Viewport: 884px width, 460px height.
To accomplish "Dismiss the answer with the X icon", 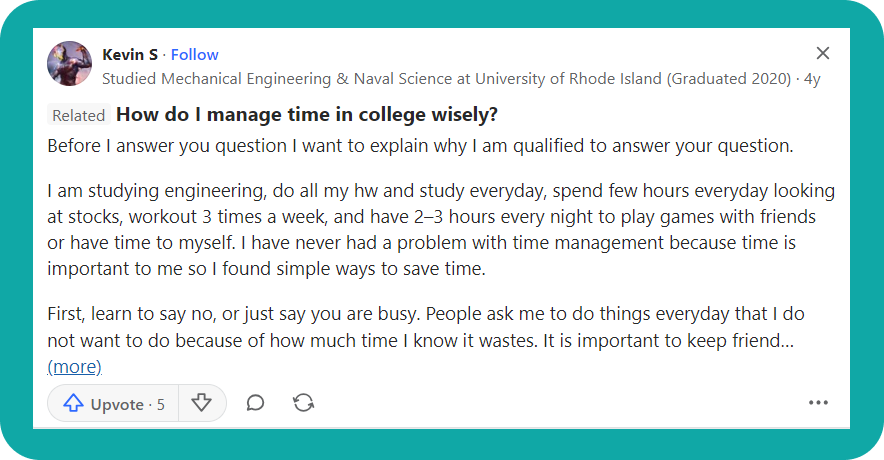I will 822,53.
